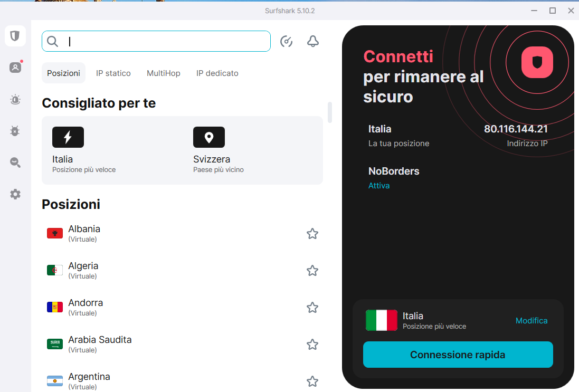Click the Connessione rapida button
Image resolution: width=579 pixels, height=392 pixels.
(458, 355)
